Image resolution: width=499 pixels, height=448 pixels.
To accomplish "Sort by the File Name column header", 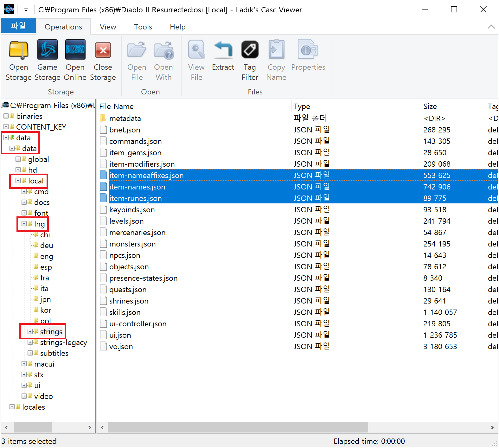I will pos(194,106).
